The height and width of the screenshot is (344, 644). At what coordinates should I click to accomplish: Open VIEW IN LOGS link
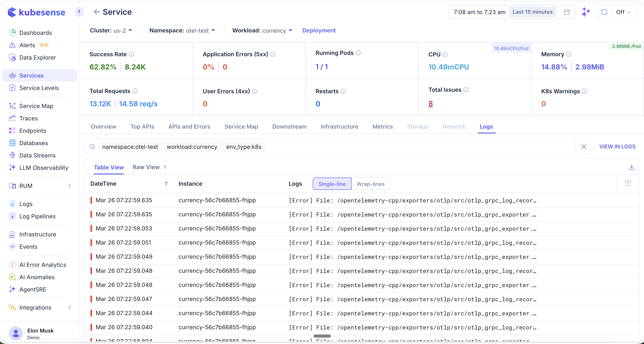[617, 147]
